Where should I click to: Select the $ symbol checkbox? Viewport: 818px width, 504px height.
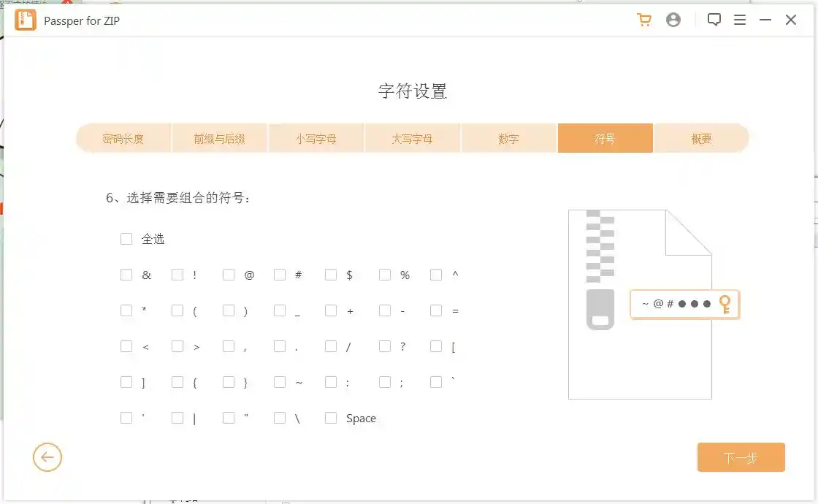click(331, 275)
